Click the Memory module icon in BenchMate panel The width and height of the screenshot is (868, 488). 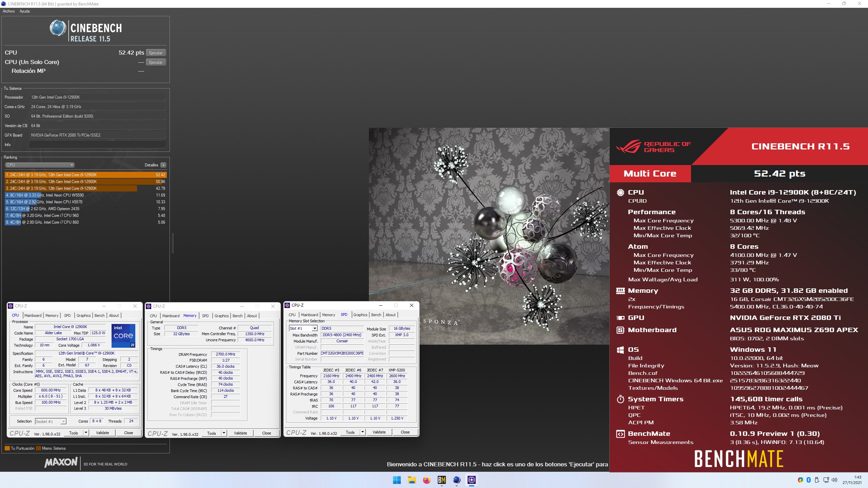620,290
